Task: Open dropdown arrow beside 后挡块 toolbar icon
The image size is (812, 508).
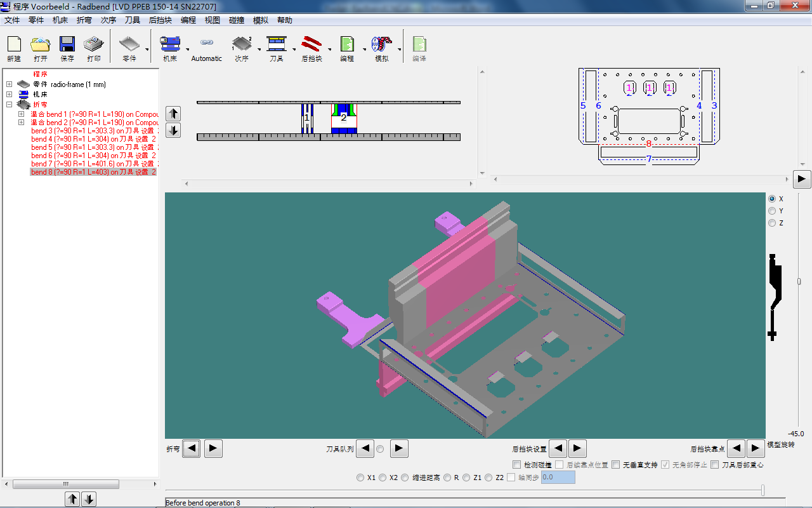Action: tap(330, 50)
